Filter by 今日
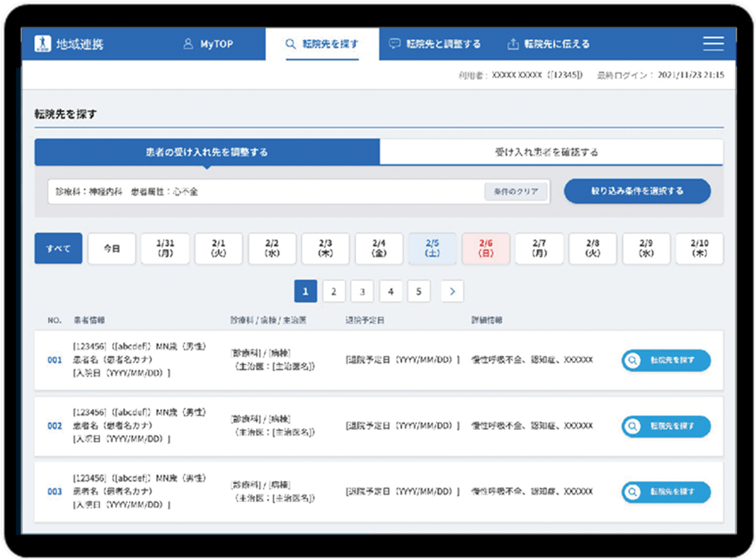This screenshot has width=756, height=560. click(x=111, y=249)
